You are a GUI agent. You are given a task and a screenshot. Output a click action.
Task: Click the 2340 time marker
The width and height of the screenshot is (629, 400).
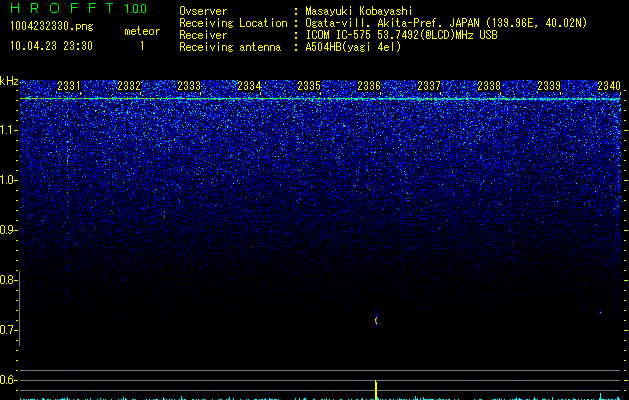(x=609, y=86)
